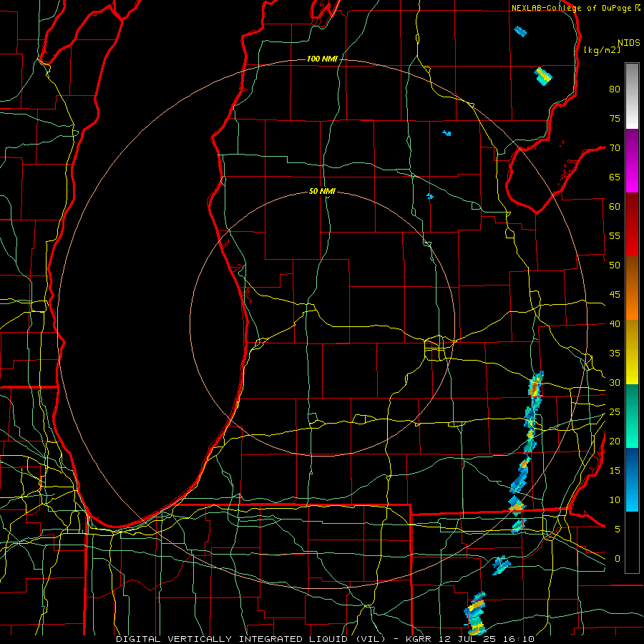Select the 75 value on the VIL scale

tap(615, 119)
